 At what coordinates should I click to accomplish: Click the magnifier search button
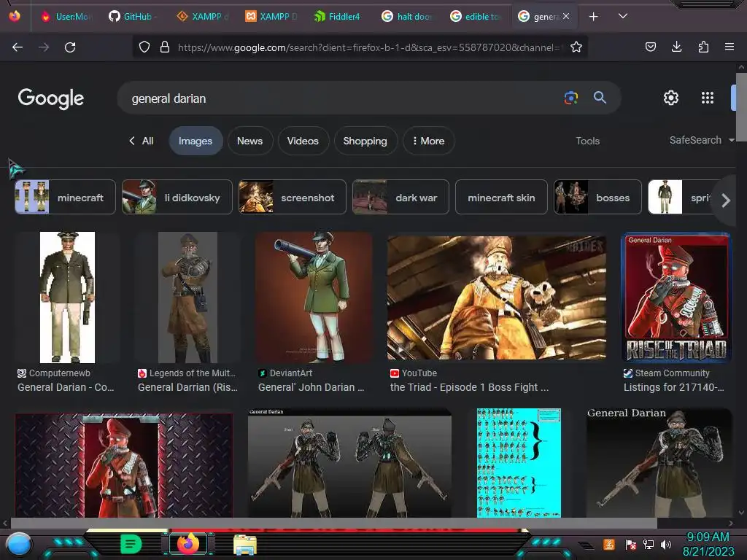[x=600, y=98]
